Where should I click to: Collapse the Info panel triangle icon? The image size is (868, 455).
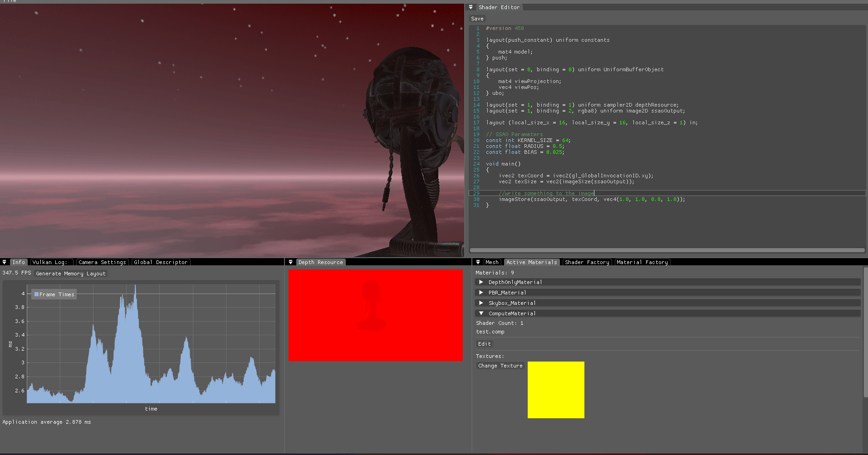(x=4, y=262)
